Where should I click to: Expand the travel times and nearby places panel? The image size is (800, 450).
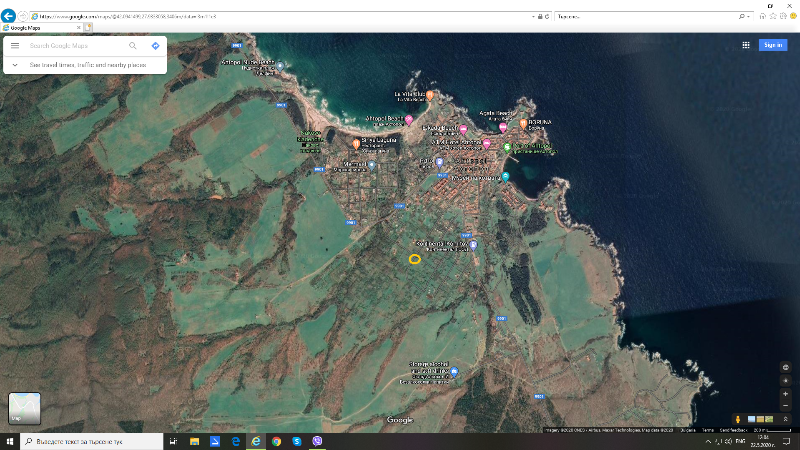[15, 64]
